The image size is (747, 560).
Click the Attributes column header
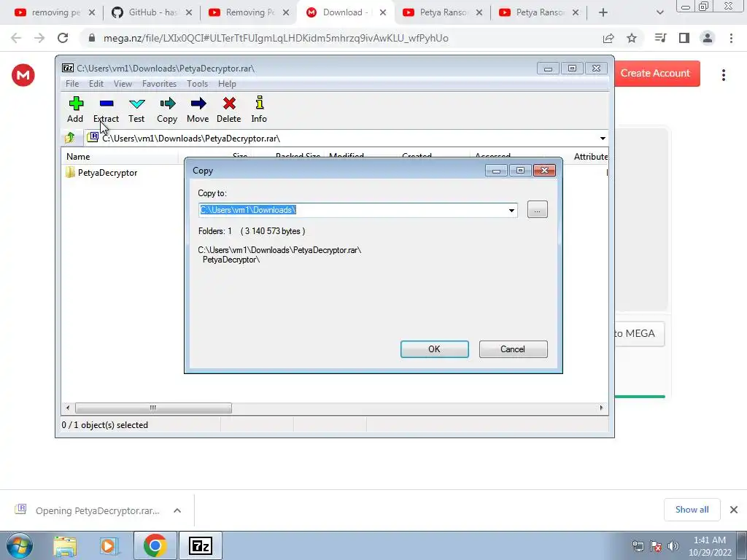tap(591, 156)
